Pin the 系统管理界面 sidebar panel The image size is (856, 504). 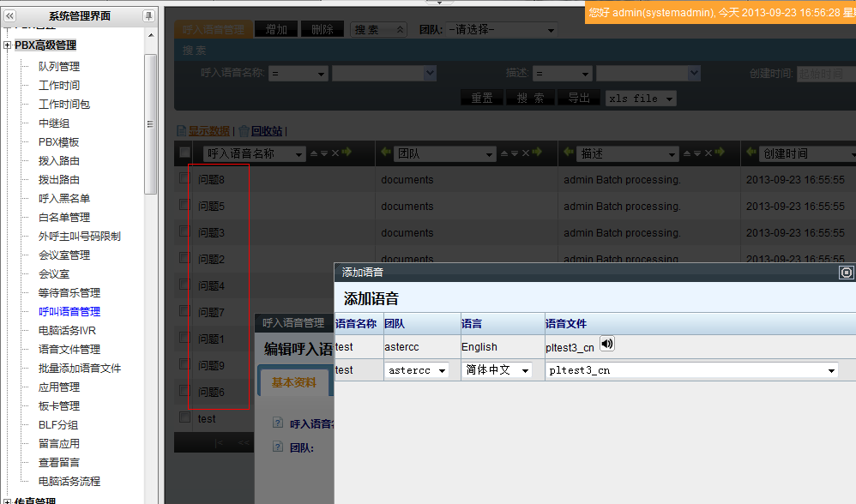click(x=148, y=16)
